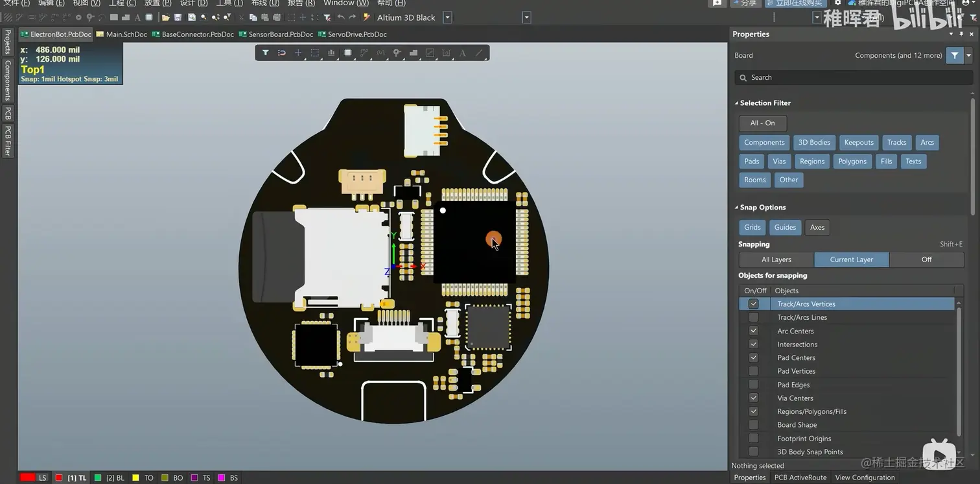Click the redo arrow in main toolbar
980x484 pixels.
[352, 18]
